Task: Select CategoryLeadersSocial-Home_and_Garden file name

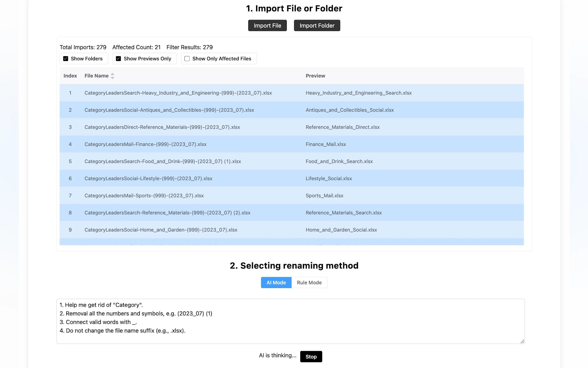Action: [161, 230]
